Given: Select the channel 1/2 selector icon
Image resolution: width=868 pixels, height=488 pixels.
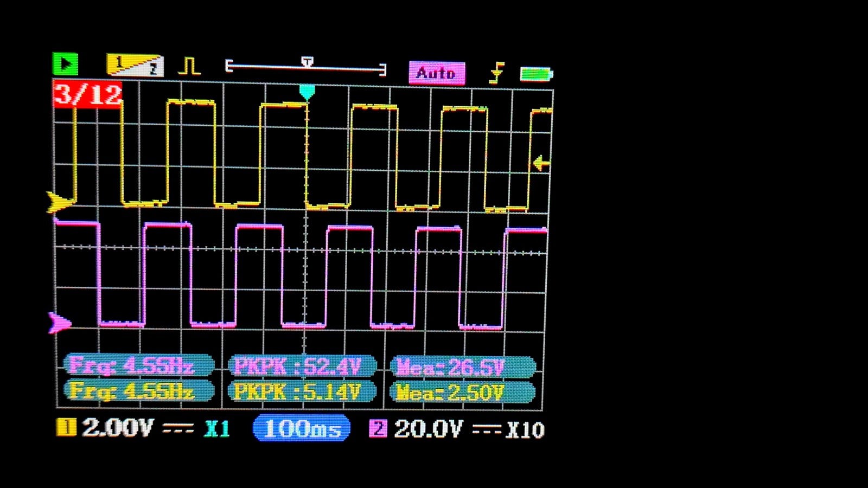Looking at the screenshot, I should (135, 65).
